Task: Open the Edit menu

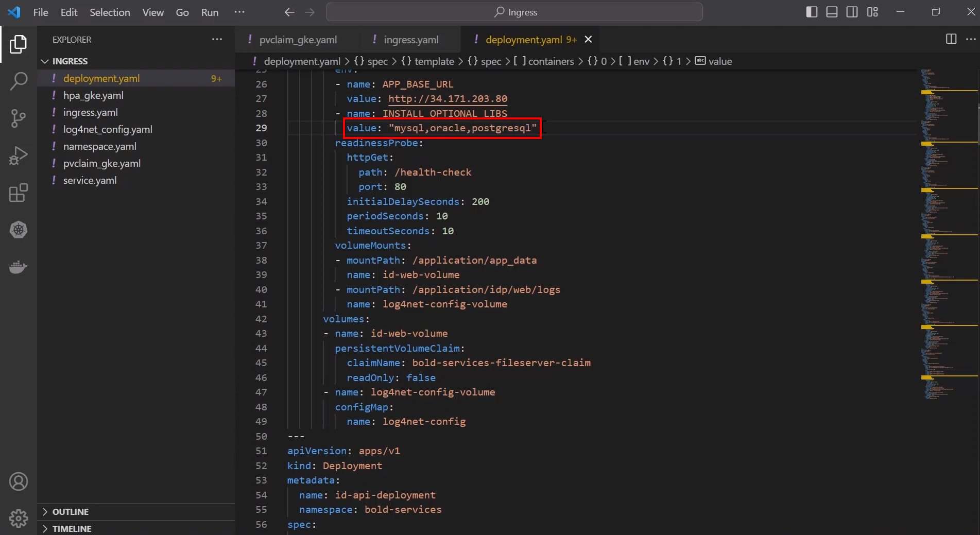Action: (x=69, y=12)
